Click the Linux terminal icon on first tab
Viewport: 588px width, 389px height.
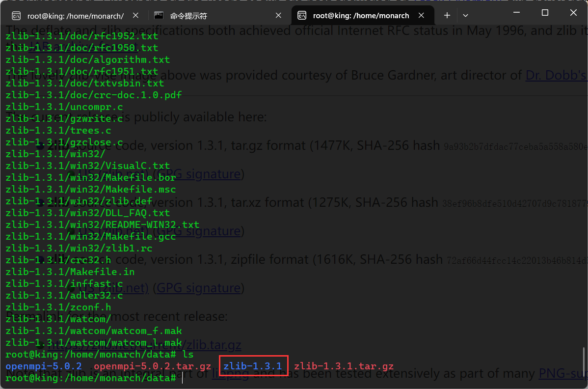pos(16,16)
